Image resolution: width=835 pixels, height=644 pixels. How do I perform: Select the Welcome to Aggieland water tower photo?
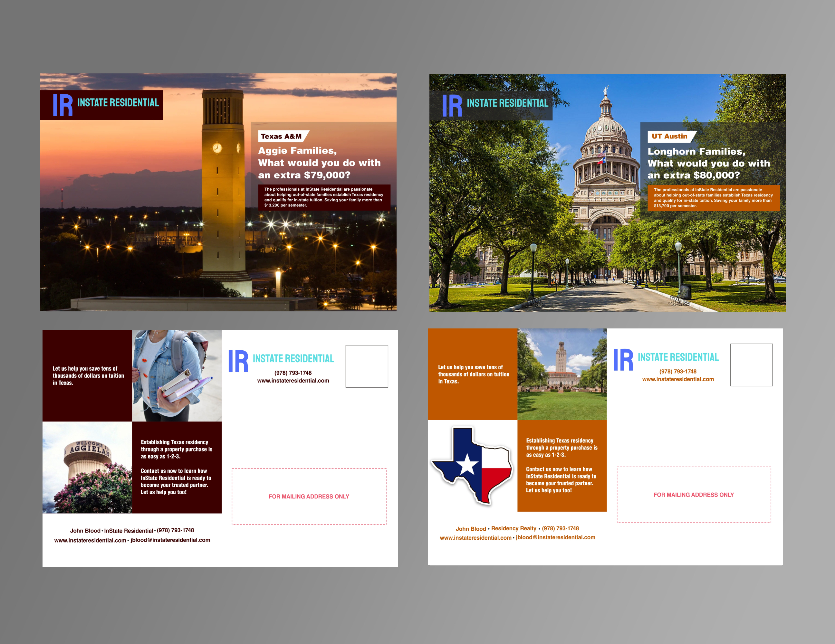pyautogui.click(x=87, y=468)
